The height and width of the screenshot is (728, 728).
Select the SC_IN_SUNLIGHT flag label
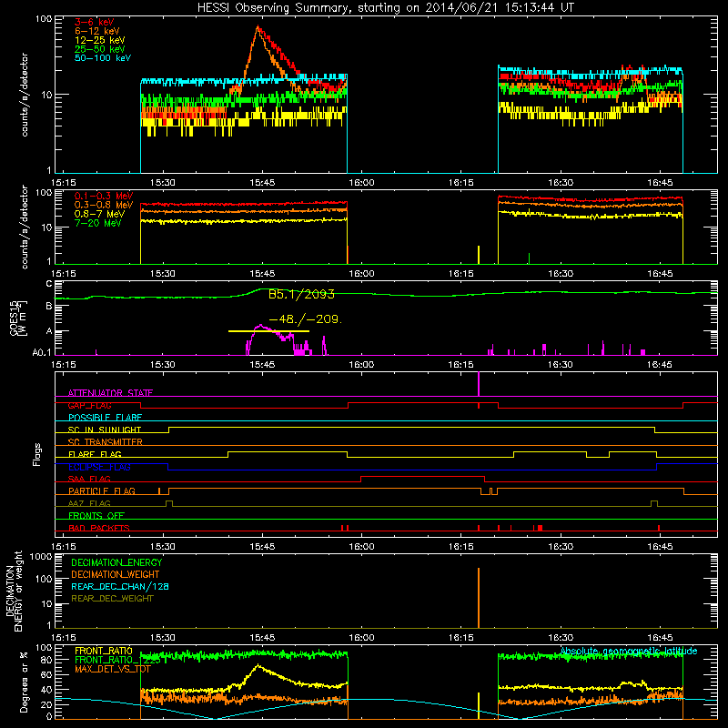105,430
